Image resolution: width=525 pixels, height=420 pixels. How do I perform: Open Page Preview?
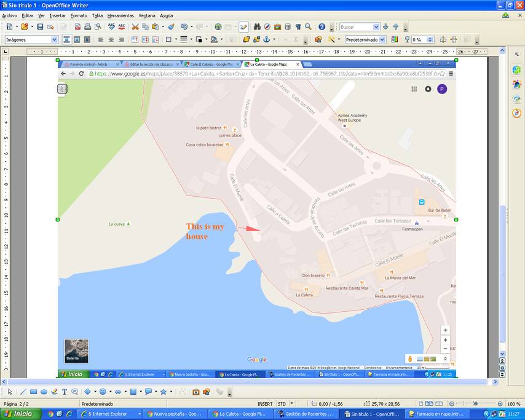tap(98, 27)
